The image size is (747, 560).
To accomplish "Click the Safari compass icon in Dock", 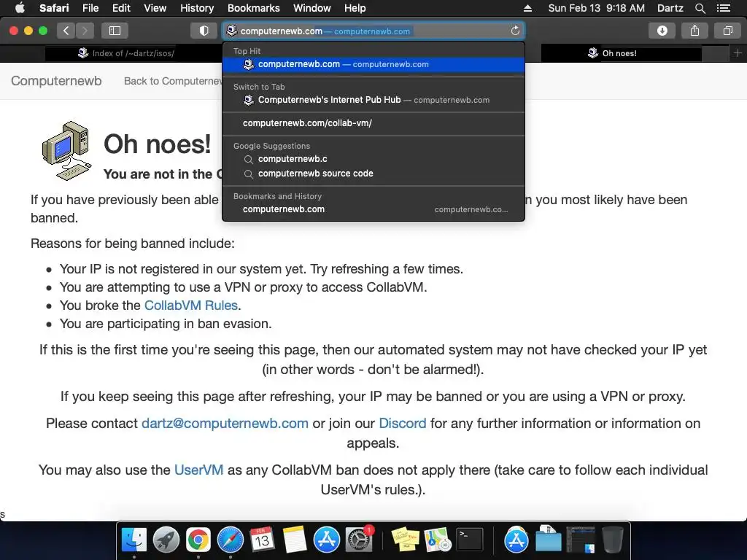I will tap(231, 540).
